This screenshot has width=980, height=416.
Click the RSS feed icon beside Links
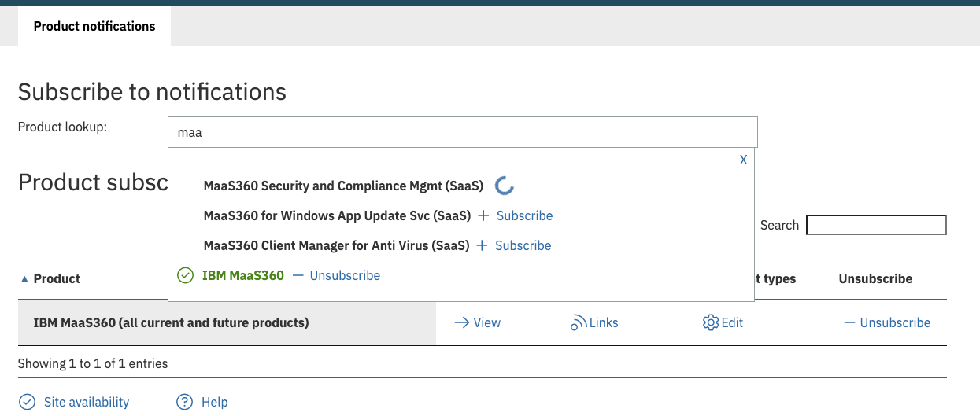coord(579,322)
